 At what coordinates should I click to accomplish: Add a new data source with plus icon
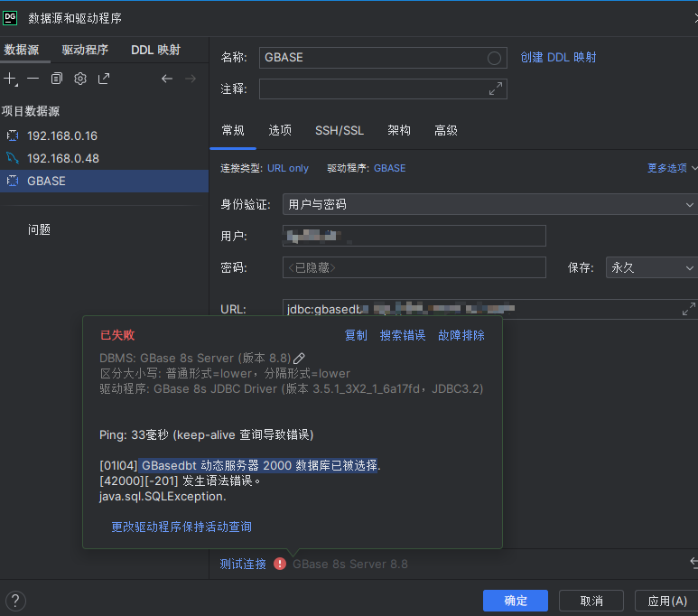click(10, 79)
